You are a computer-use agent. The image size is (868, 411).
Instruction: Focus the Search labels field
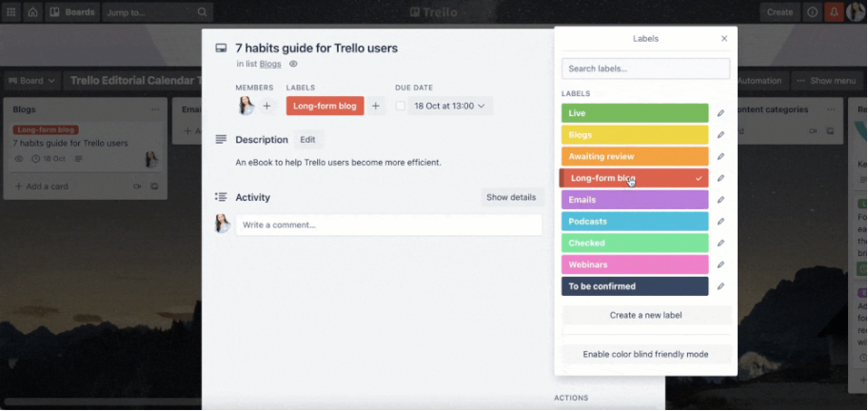[645, 68]
